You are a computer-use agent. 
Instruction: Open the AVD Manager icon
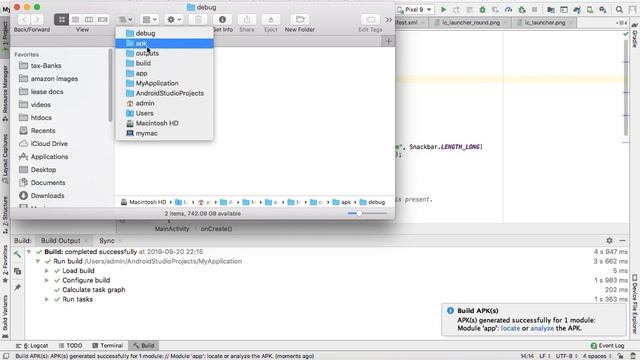[590, 9]
